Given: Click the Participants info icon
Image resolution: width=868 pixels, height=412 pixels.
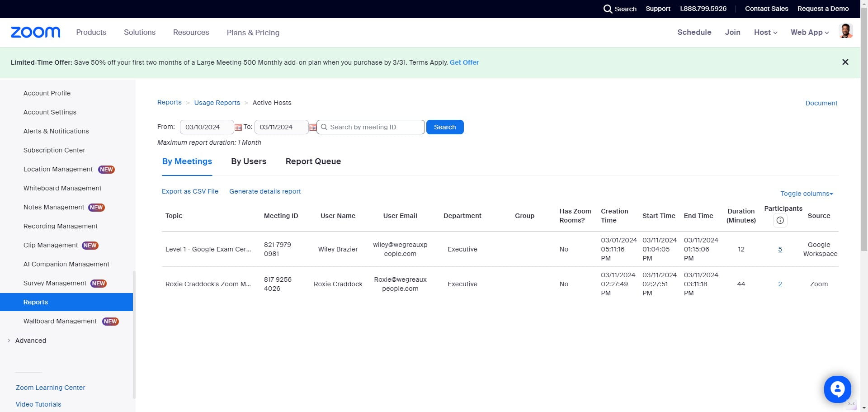Looking at the screenshot, I should [x=780, y=220].
